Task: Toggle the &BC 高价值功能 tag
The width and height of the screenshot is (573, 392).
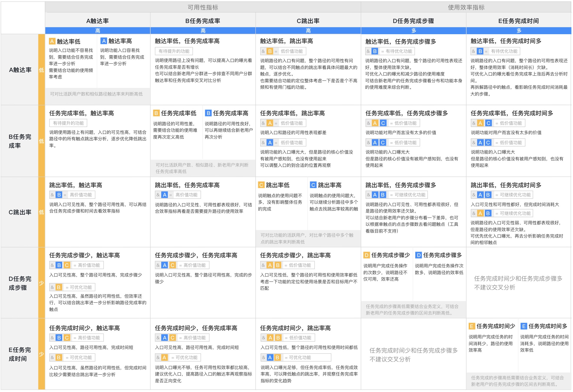Action: tap(76, 265)
